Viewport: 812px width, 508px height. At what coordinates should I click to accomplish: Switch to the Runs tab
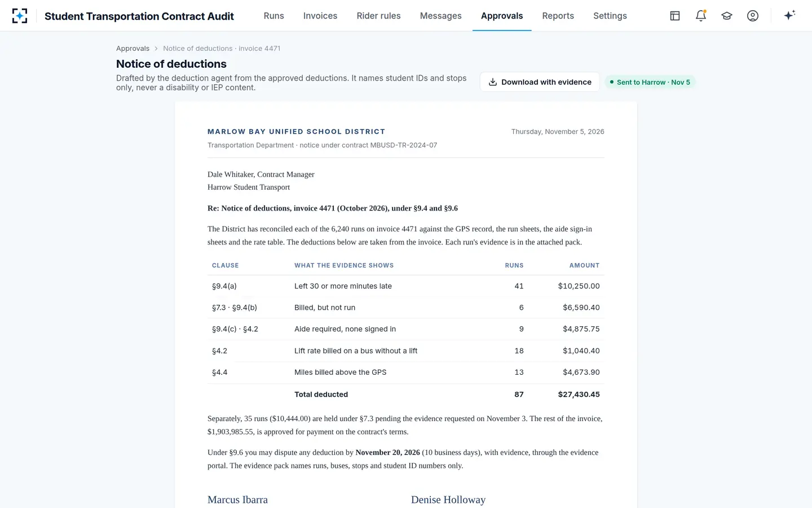[x=274, y=16]
